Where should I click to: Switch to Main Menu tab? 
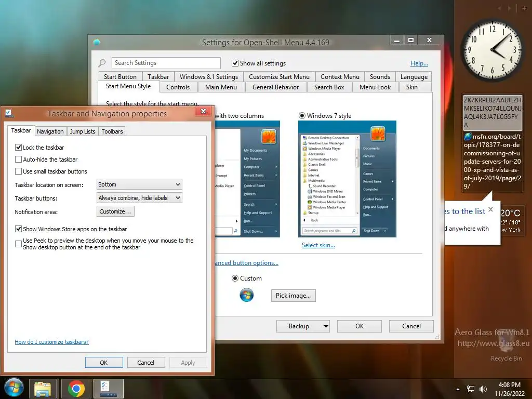[221, 87]
